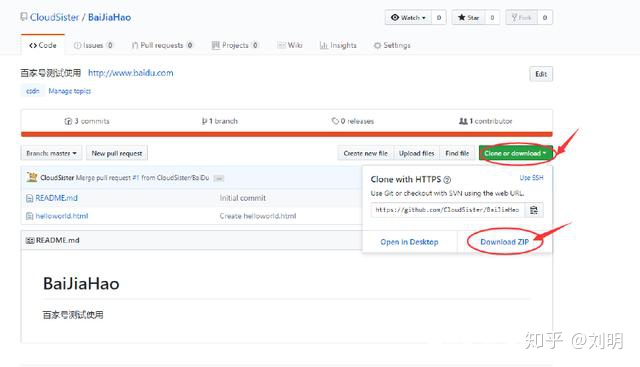
Task: Click the CloudSister avatar icon
Action: tap(32, 177)
